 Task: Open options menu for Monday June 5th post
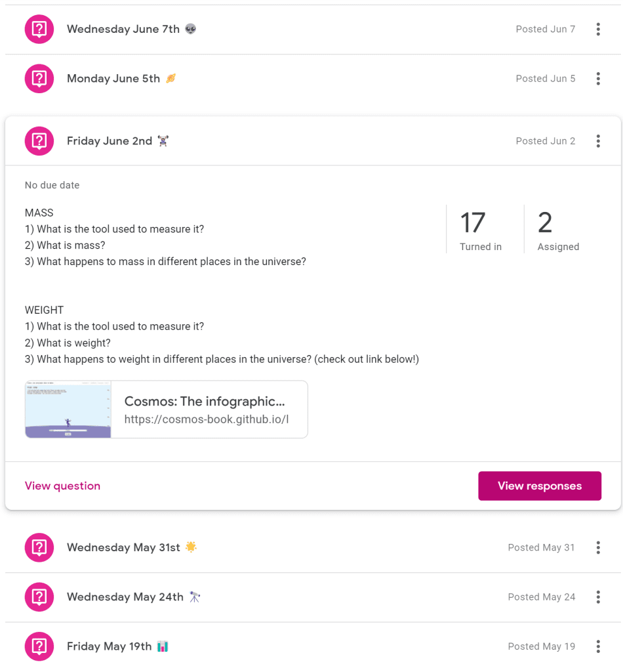(598, 78)
